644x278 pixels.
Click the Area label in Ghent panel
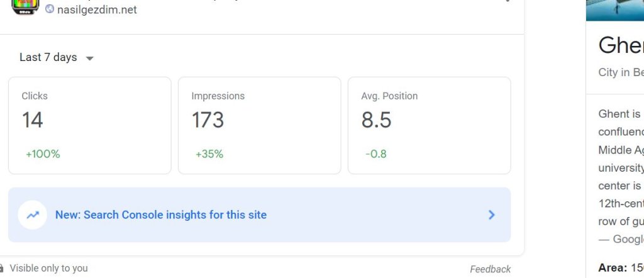(x=613, y=268)
